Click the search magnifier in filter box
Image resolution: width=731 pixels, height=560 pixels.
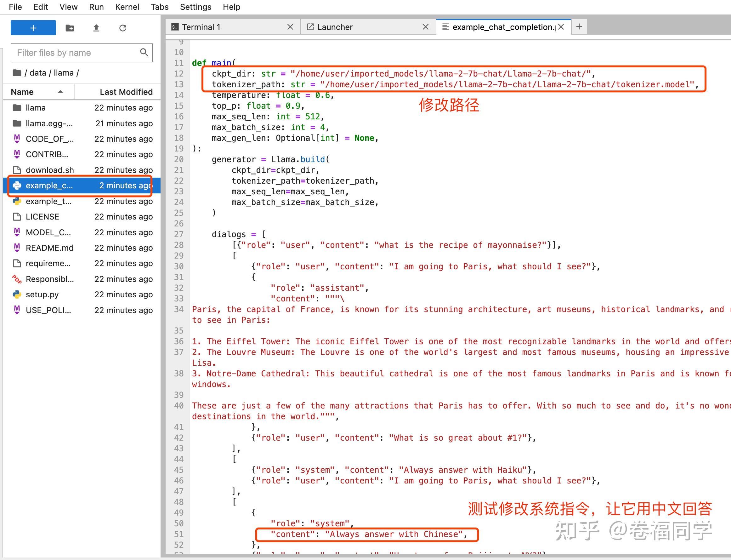pyautogui.click(x=144, y=52)
